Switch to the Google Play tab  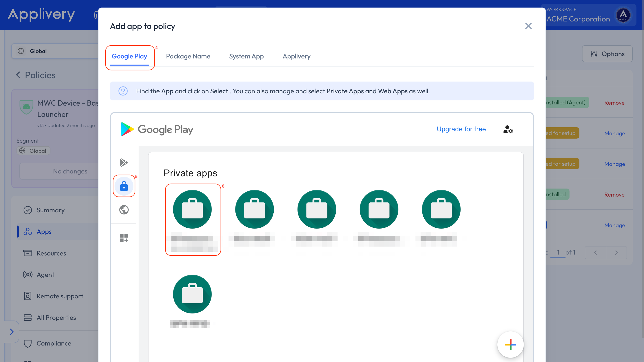click(129, 56)
